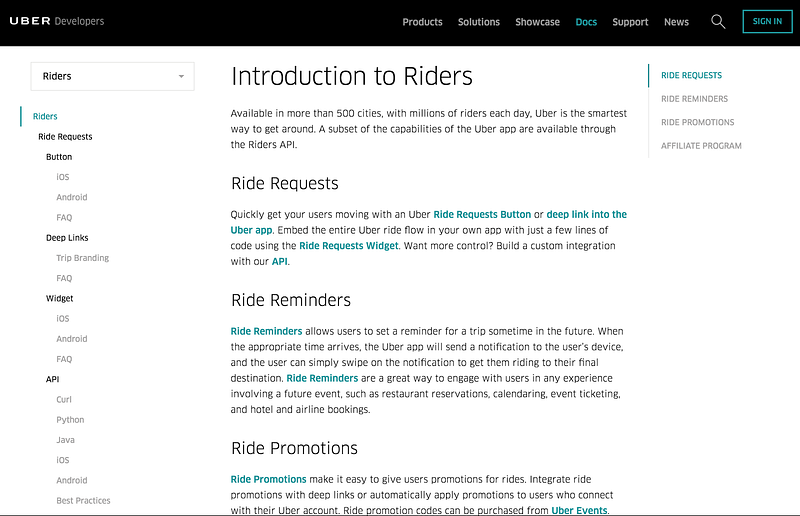Open the Ride Reminders link starting the paragraph
This screenshot has height=516, width=800.
pyautogui.click(x=266, y=331)
